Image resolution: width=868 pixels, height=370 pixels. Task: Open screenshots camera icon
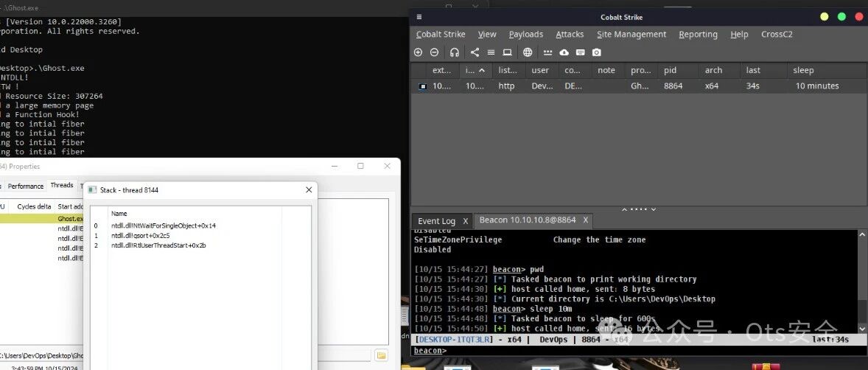pyautogui.click(x=596, y=52)
